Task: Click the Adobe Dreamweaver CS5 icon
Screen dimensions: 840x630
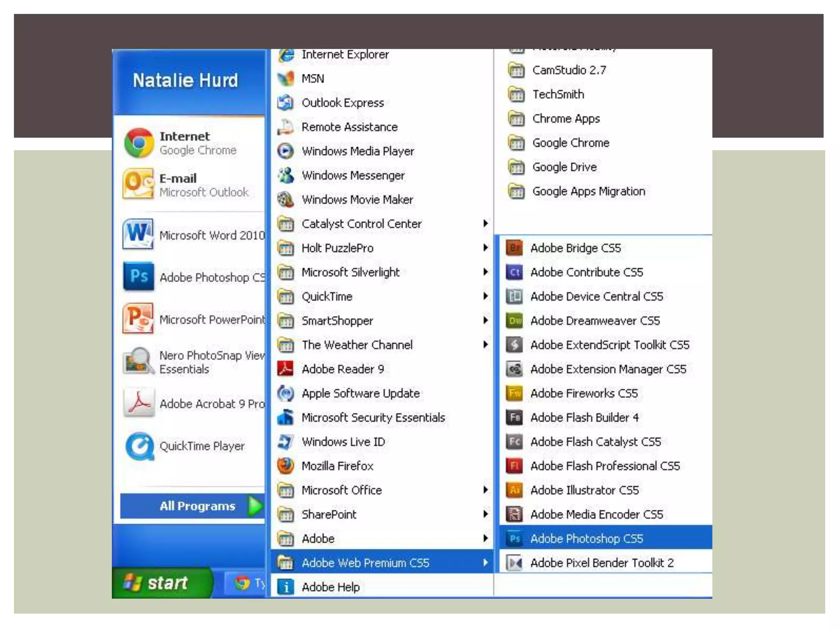Action: point(514,321)
